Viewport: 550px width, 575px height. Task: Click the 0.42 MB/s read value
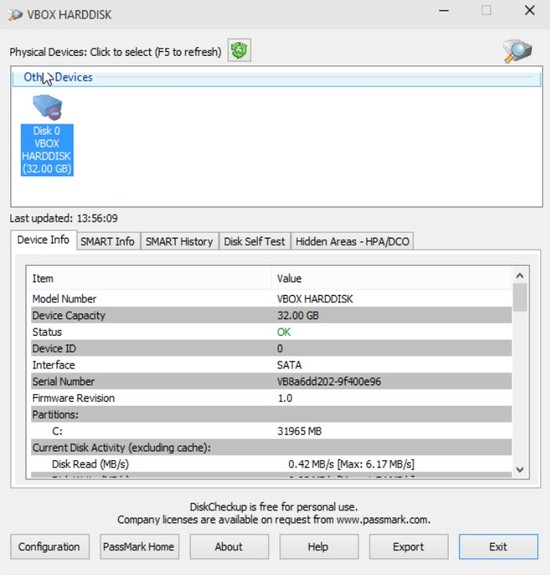[351, 464]
